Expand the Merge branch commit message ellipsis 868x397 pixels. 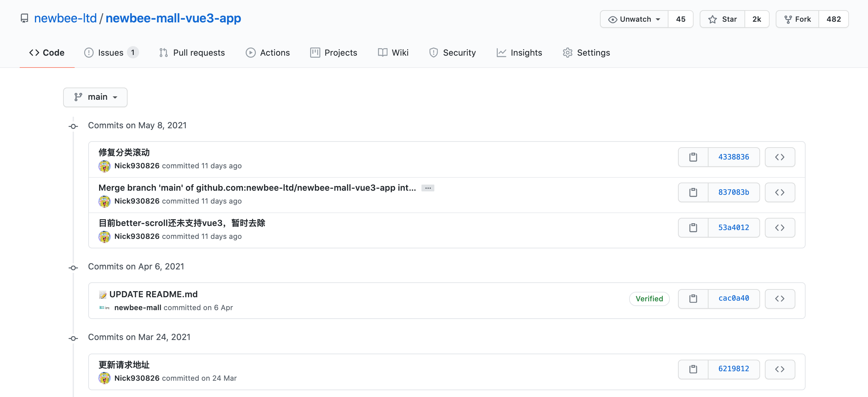click(x=428, y=188)
